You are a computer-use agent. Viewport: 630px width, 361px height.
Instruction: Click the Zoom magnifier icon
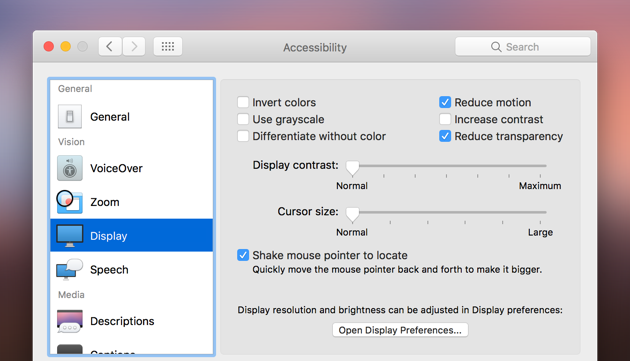coord(70,202)
